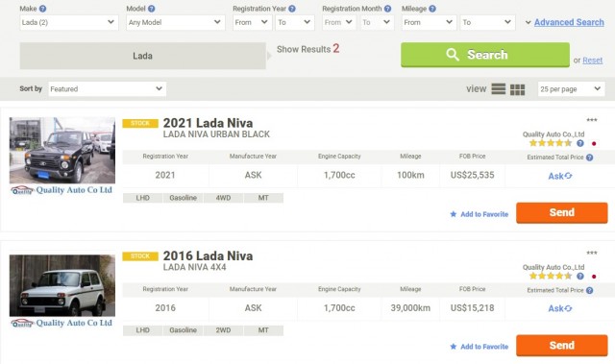
Task: Click the help icon next to Make
Action: pos(42,9)
